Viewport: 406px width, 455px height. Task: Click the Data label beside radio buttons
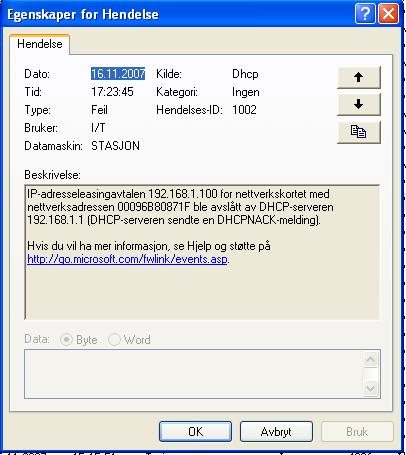[x=37, y=339]
